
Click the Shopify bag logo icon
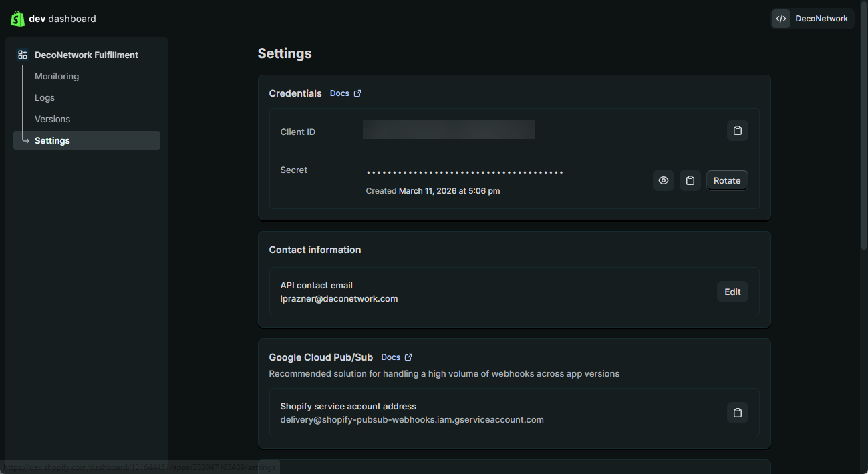click(17, 19)
